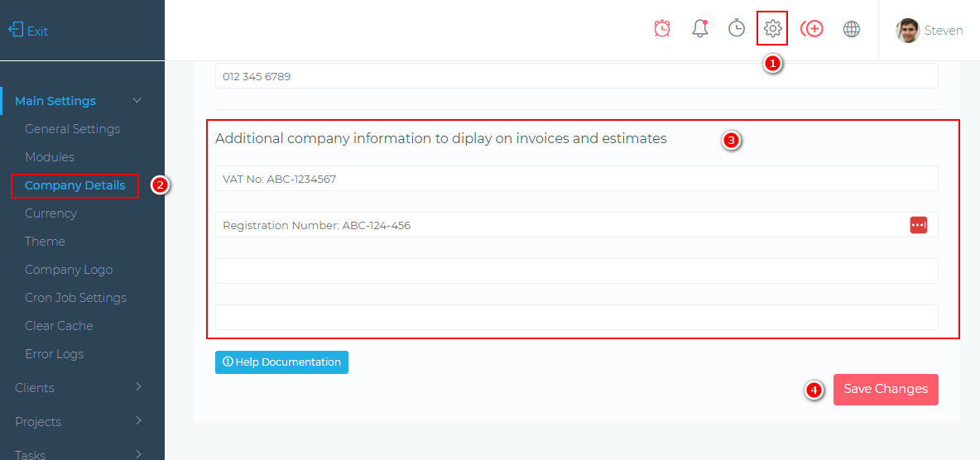Click the fourth empty additional info field

[x=576, y=317]
